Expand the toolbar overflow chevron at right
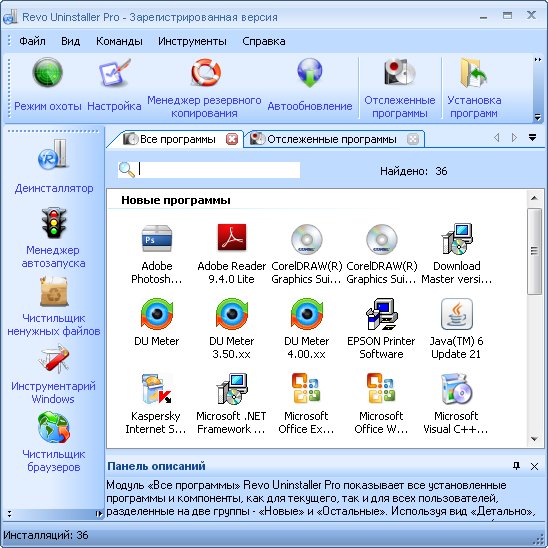Screen dimensions: 548x548 pyautogui.click(x=538, y=60)
